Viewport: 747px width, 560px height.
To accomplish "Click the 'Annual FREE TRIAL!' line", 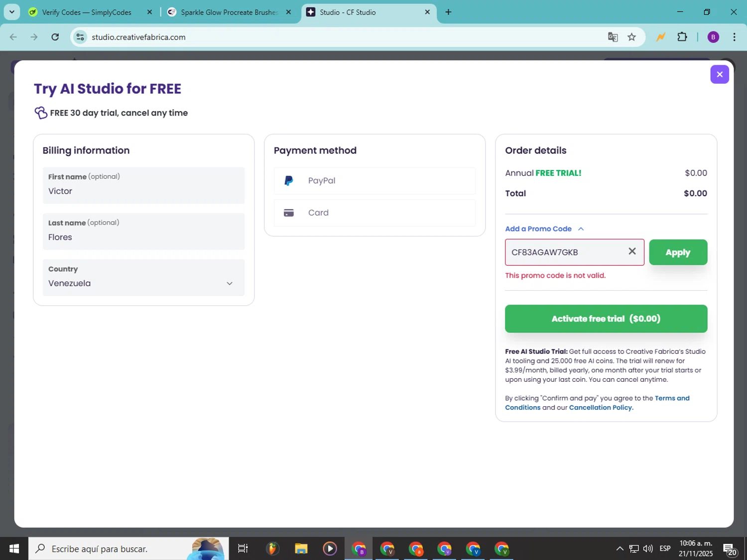I will pos(543,173).
